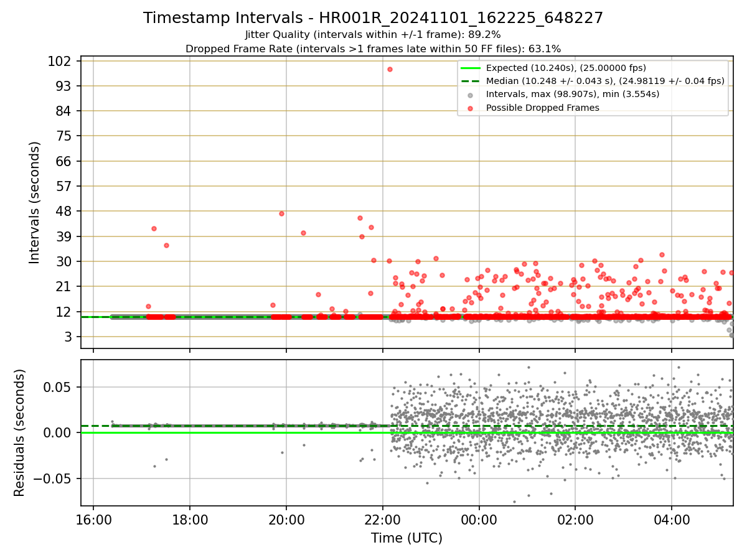
Task: Click the 02:00 x-axis tick label
Action: click(575, 519)
